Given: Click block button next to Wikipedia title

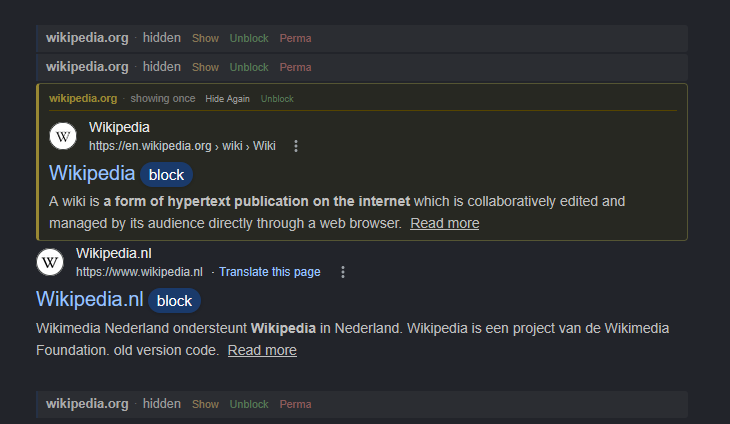Looking at the screenshot, I should (166, 175).
